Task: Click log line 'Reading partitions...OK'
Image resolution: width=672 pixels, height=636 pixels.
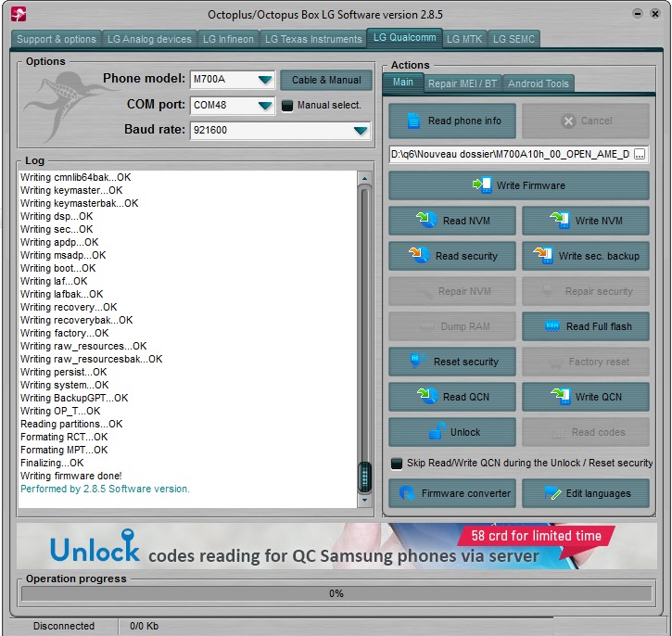Action: [x=71, y=424]
